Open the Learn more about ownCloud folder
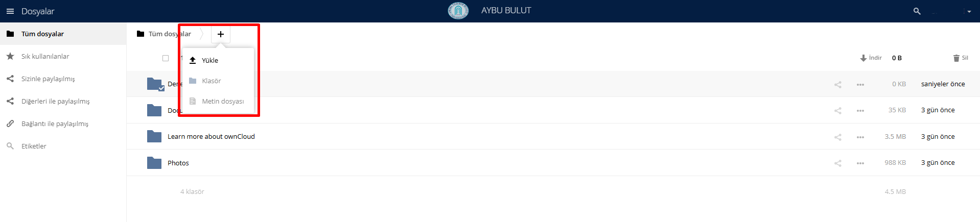The height and width of the screenshot is (222, 980). pos(211,136)
